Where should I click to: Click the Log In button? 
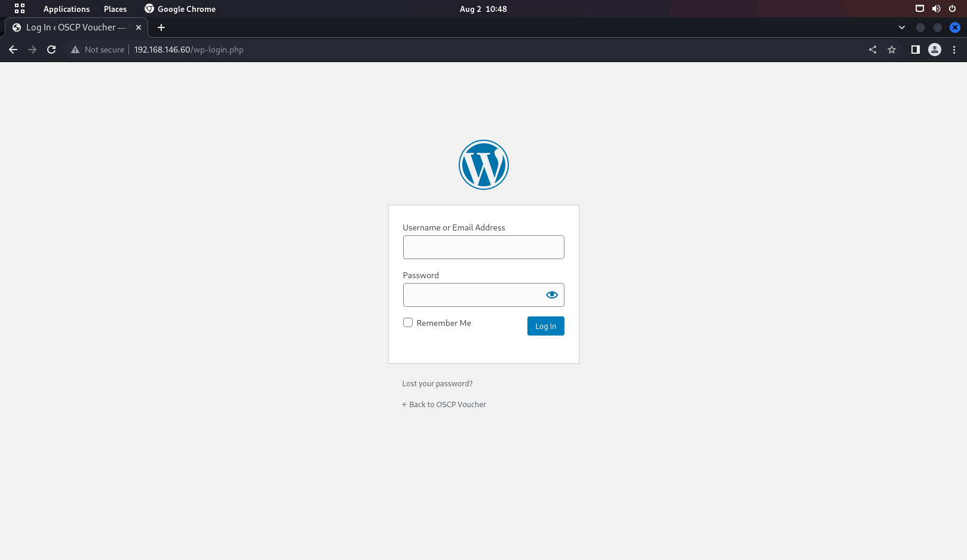coord(546,326)
